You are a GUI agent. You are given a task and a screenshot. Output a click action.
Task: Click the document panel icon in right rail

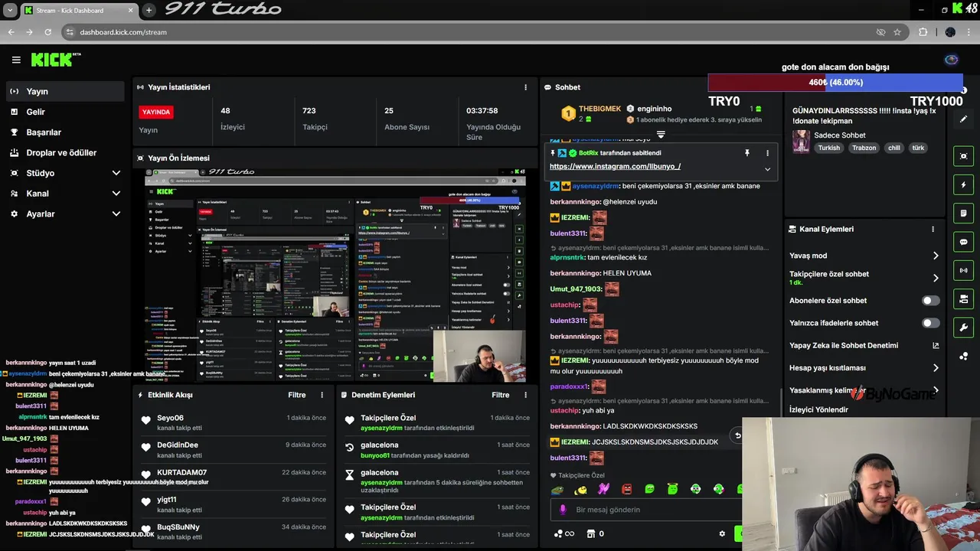coord(963,213)
